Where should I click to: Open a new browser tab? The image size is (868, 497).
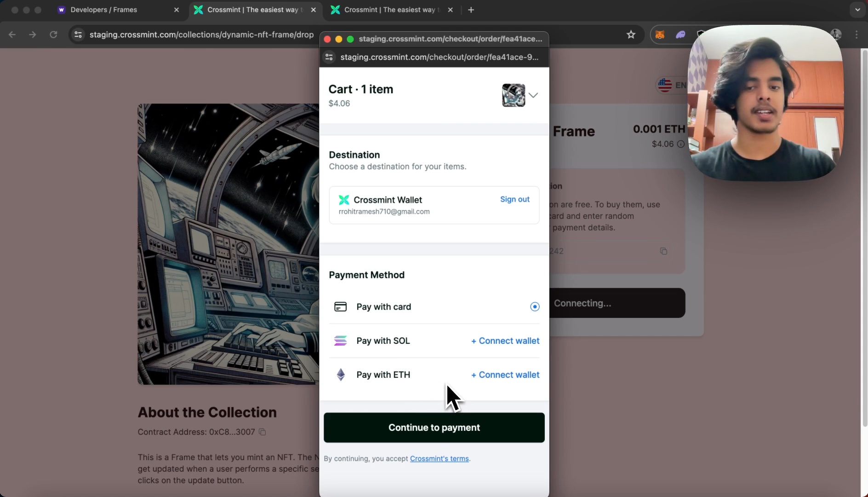pyautogui.click(x=471, y=10)
